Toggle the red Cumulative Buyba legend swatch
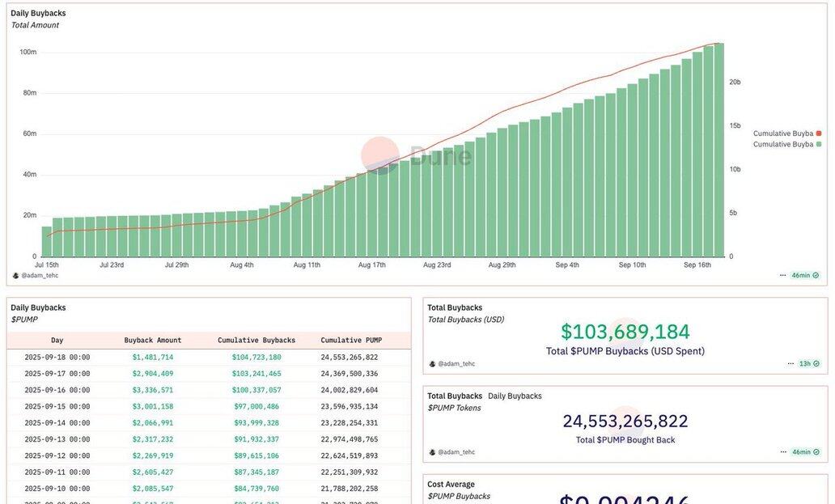The width and height of the screenshot is (835, 504). tap(819, 133)
